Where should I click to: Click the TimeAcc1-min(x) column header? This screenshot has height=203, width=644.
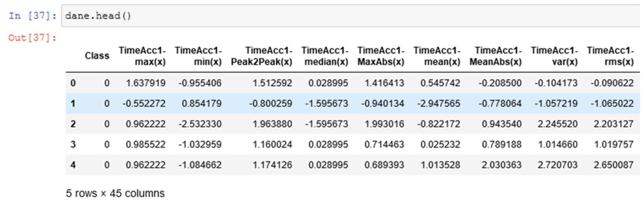[199, 56]
